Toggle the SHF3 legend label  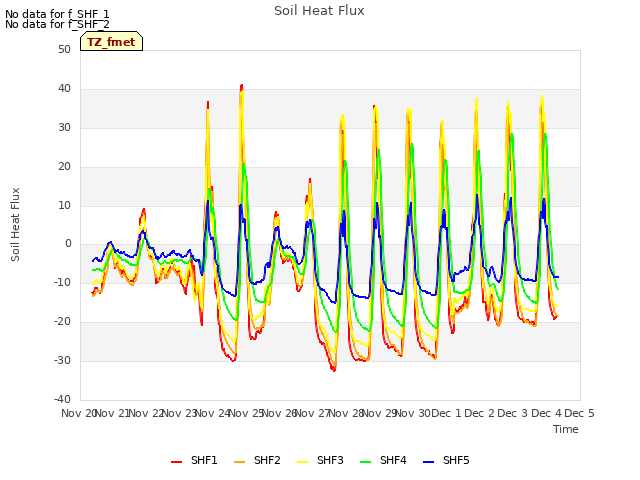pos(330,460)
